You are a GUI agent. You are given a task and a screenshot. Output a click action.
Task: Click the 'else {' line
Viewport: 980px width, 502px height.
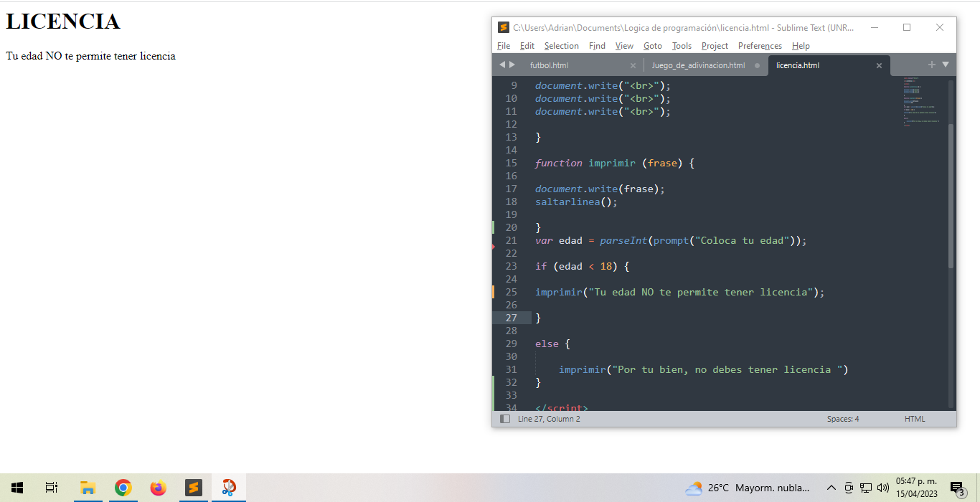point(552,344)
